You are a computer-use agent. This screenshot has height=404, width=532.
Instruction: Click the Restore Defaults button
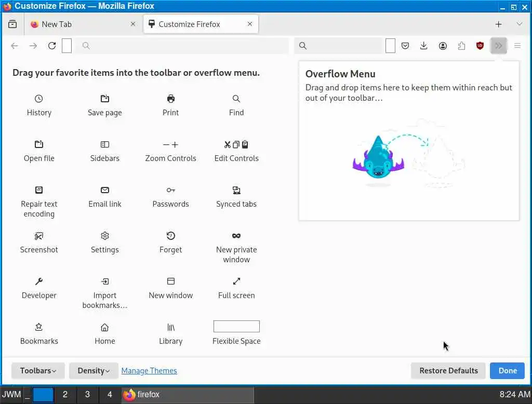tap(448, 371)
